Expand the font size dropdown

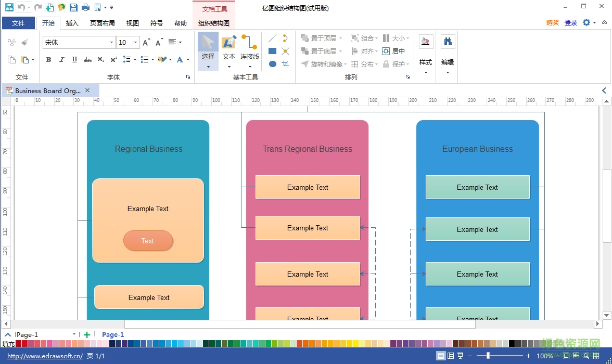click(x=136, y=43)
